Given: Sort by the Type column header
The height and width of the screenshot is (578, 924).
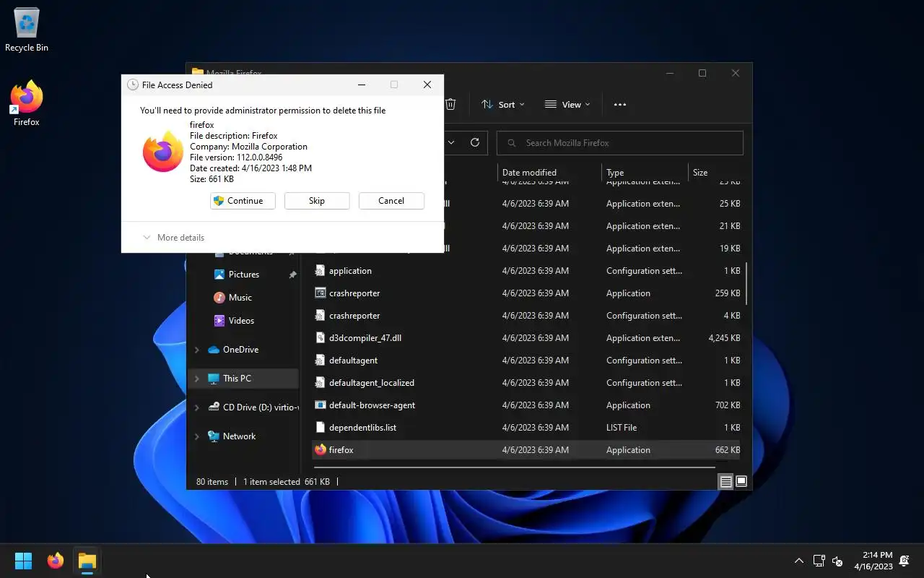Looking at the screenshot, I should click(645, 172).
